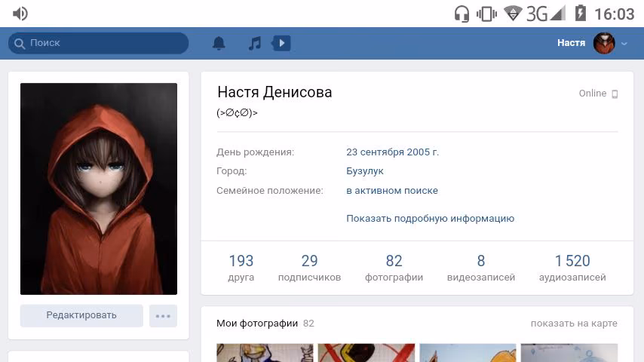Click the в активном поиске status link
Image resolution: width=644 pixels, height=362 pixels.
tap(392, 191)
